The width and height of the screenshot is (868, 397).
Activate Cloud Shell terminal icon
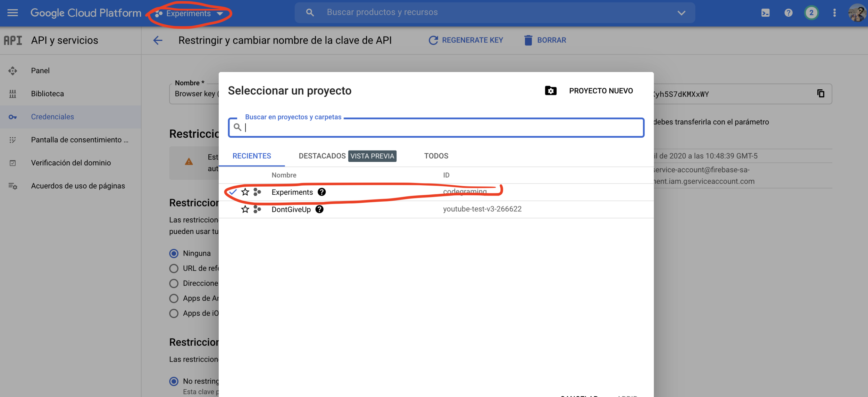click(x=765, y=13)
